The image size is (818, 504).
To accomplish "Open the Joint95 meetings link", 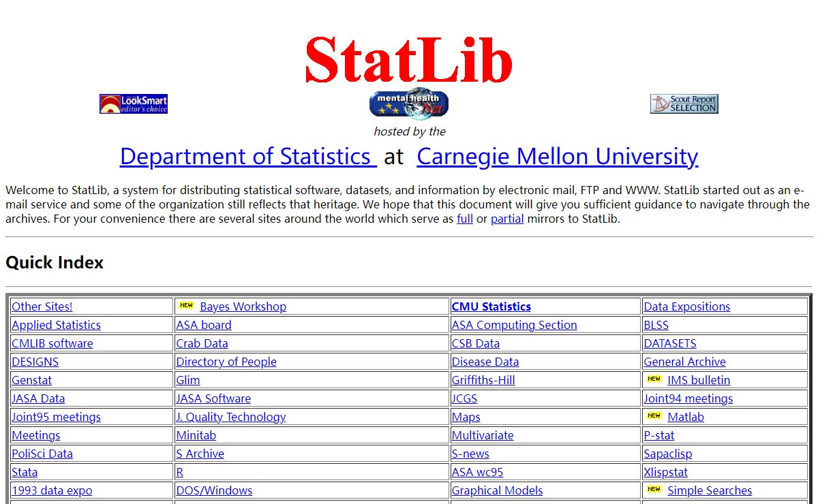I will click(x=56, y=417).
